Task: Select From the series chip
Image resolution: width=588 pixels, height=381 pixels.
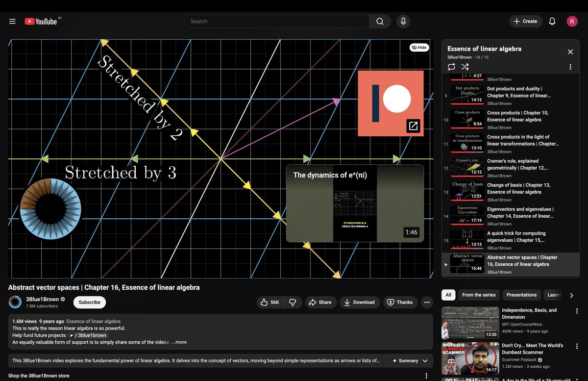Action: 479,295
